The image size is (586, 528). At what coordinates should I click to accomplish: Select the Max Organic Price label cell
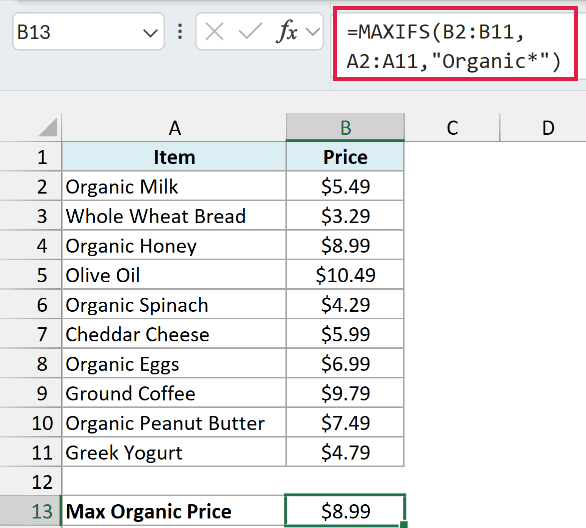pyautogui.click(x=174, y=511)
